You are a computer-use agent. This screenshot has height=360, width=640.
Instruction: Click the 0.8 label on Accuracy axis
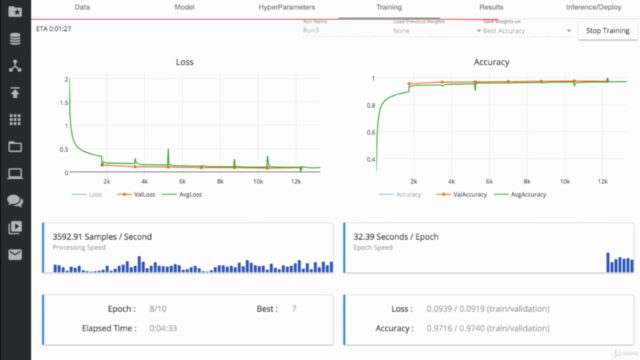click(x=371, y=105)
